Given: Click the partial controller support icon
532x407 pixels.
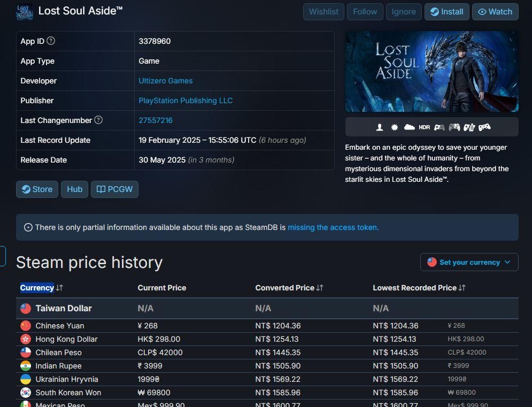Looking at the screenshot, I should (x=440, y=127).
